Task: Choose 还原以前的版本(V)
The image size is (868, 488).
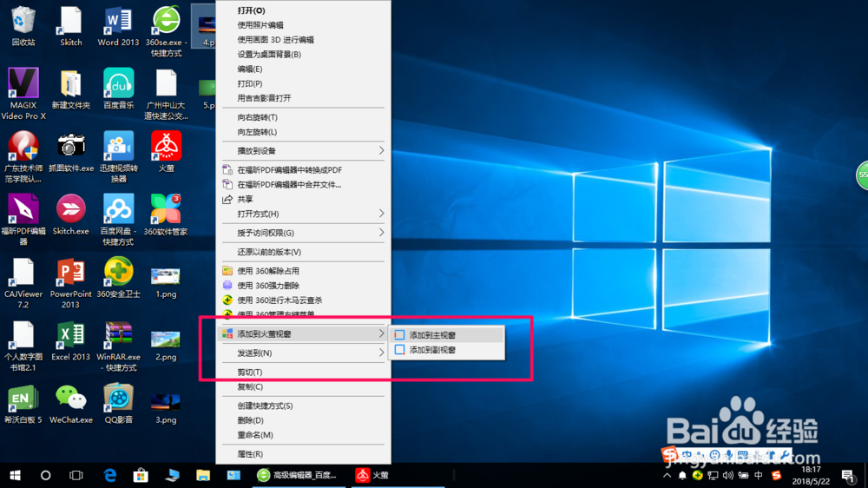Action: click(303, 252)
